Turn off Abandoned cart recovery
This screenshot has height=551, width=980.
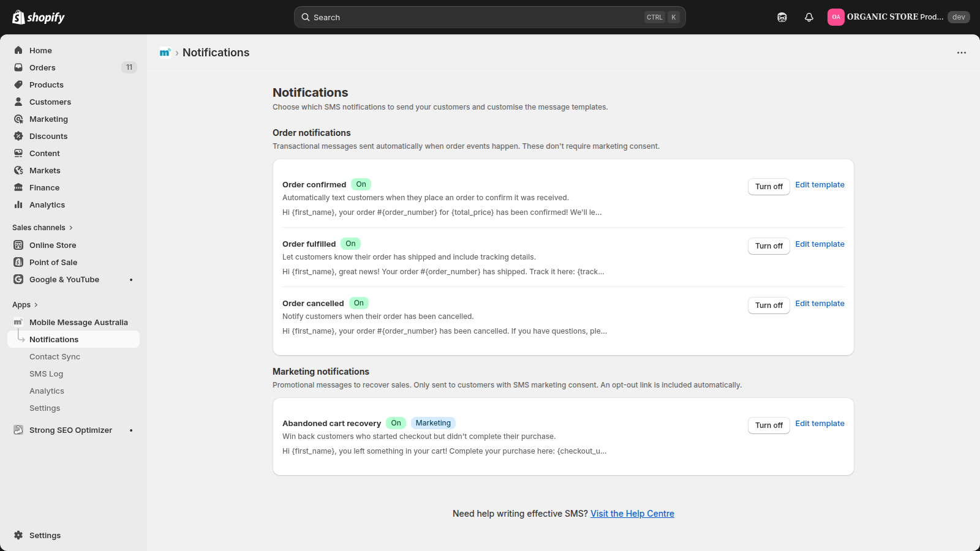(769, 425)
